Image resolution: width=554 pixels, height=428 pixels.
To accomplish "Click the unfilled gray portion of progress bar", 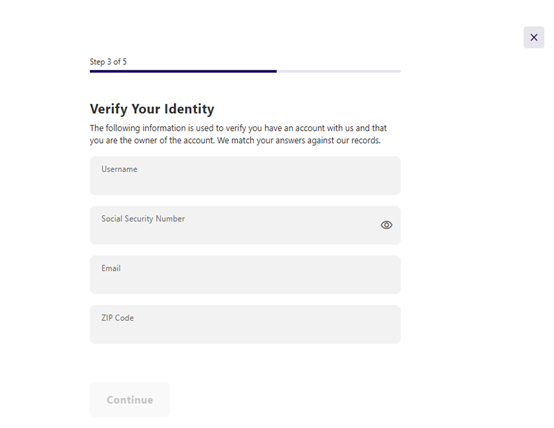I will pyautogui.click(x=339, y=71).
